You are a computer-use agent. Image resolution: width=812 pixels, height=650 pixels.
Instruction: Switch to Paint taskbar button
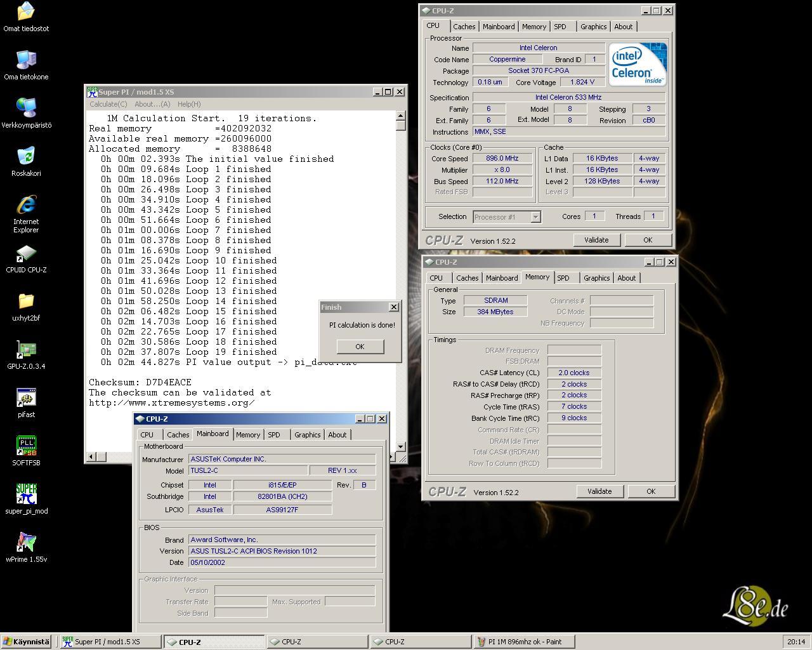tap(526, 642)
